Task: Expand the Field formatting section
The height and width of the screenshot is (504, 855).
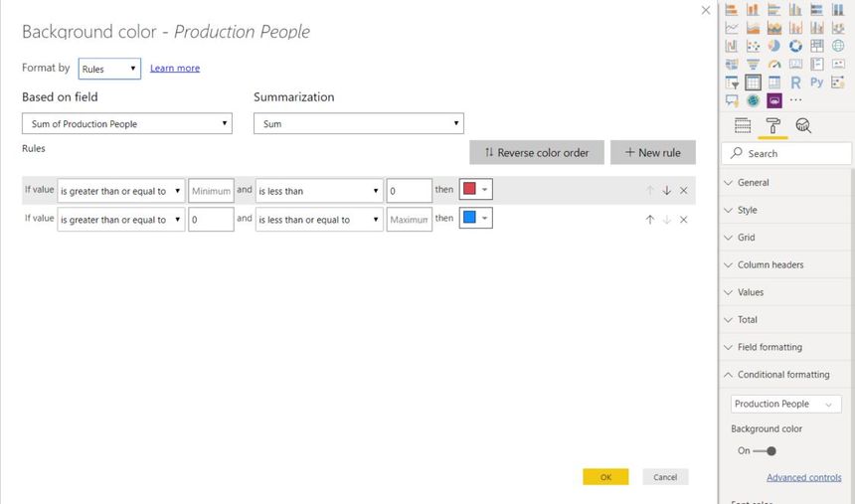Action: [x=785, y=347]
